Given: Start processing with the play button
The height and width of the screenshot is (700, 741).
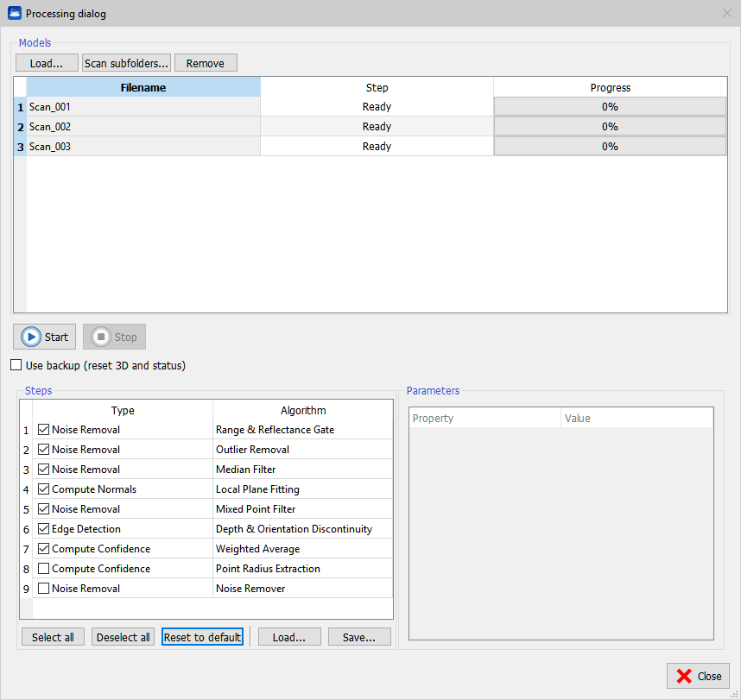Looking at the screenshot, I should pos(45,337).
